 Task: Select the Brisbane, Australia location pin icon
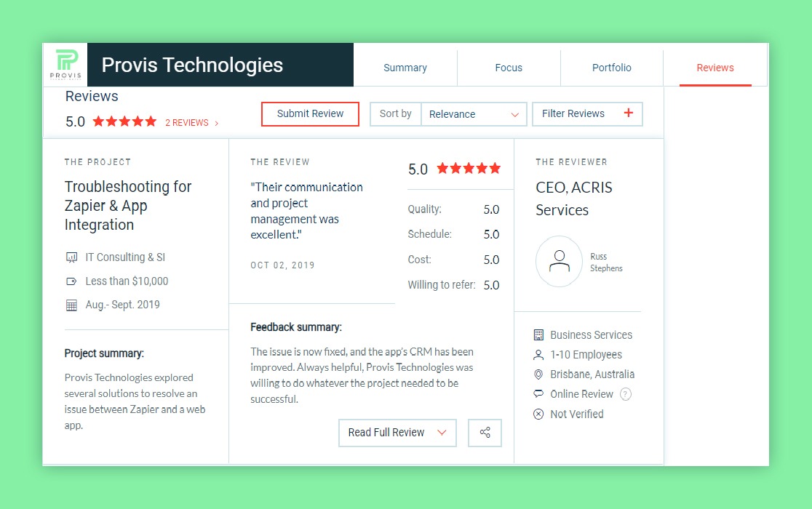tap(538, 374)
